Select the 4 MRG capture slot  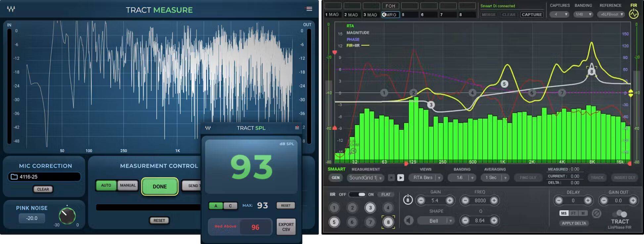pos(391,15)
